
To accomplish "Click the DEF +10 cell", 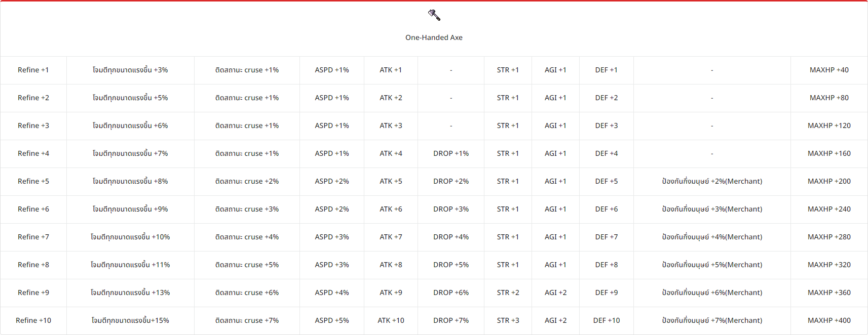I will coord(607,320).
